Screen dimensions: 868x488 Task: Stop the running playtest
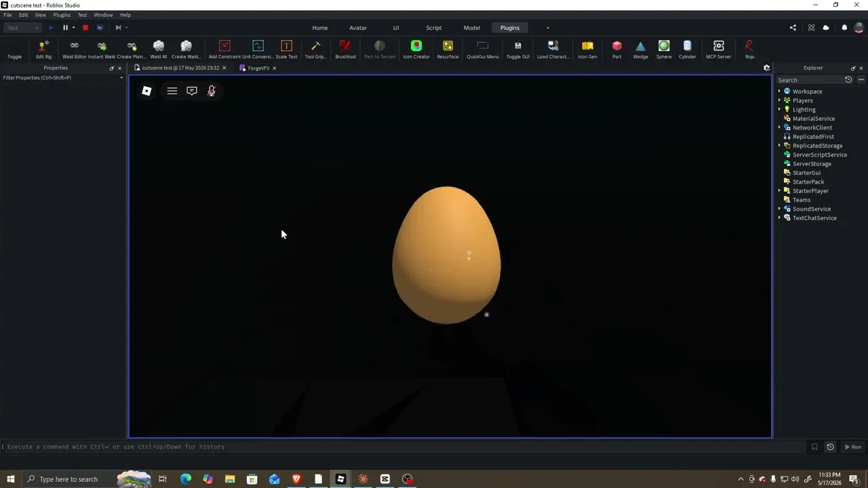85,28
